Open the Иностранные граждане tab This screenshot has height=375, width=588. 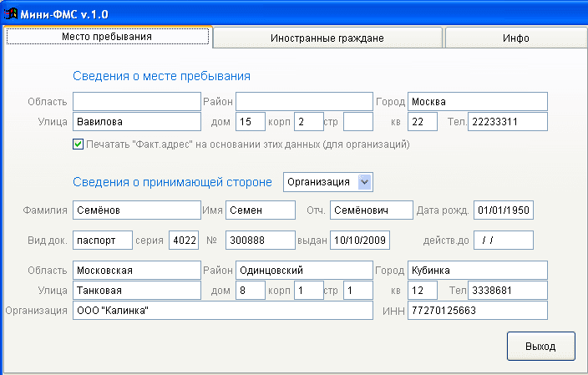(327, 38)
